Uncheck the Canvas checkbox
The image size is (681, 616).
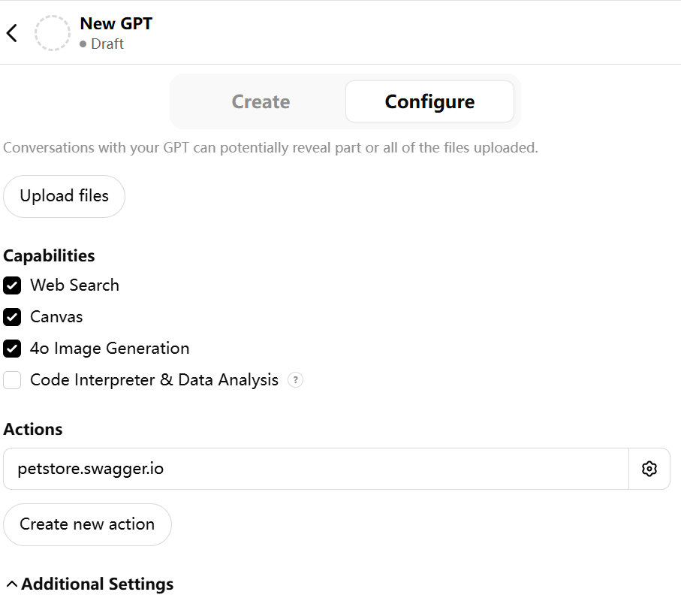(12, 317)
